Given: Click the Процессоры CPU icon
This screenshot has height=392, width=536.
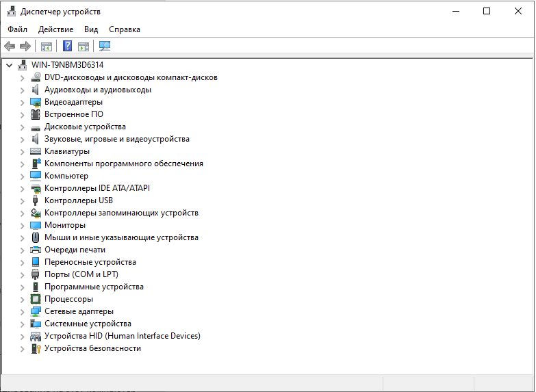Looking at the screenshot, I should [36, 299].
